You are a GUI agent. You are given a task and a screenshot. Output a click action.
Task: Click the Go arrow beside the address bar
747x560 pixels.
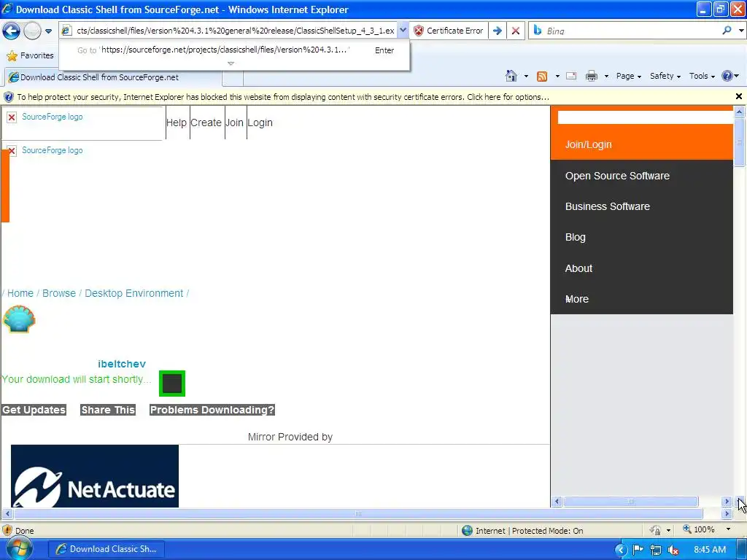pos(498,31)
